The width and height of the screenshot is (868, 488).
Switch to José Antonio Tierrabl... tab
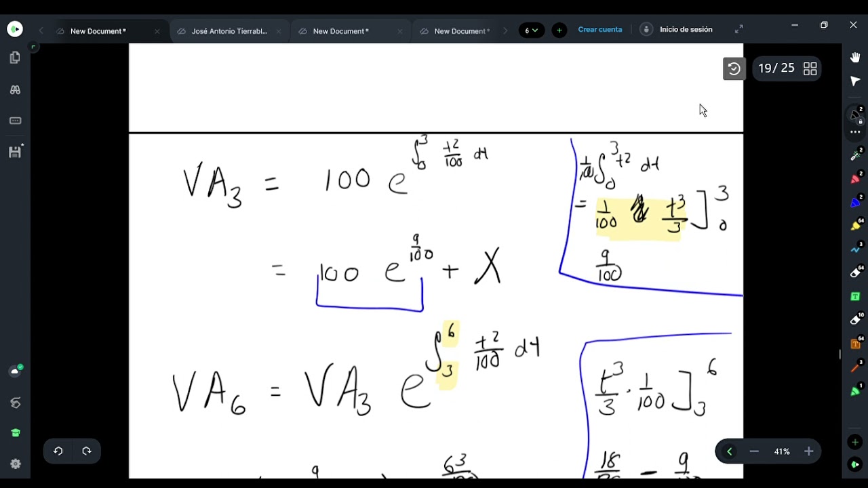tap(229, 31)
